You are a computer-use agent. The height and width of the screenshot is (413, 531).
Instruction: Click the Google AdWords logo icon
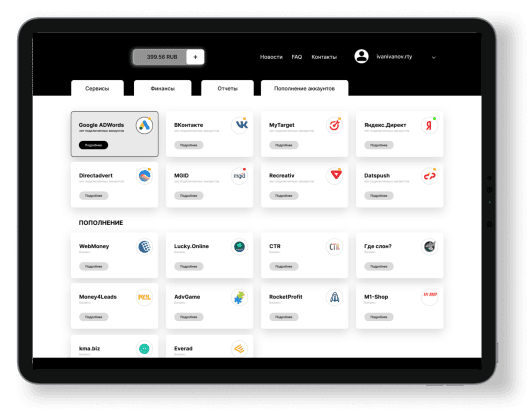pyautogui.click(x=144, y=125)
